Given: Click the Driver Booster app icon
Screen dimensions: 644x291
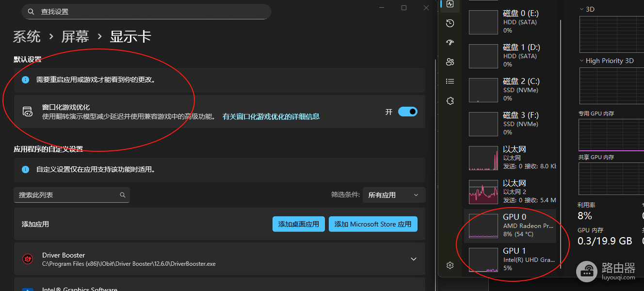Looking at the screenshot, I should 28,259.
